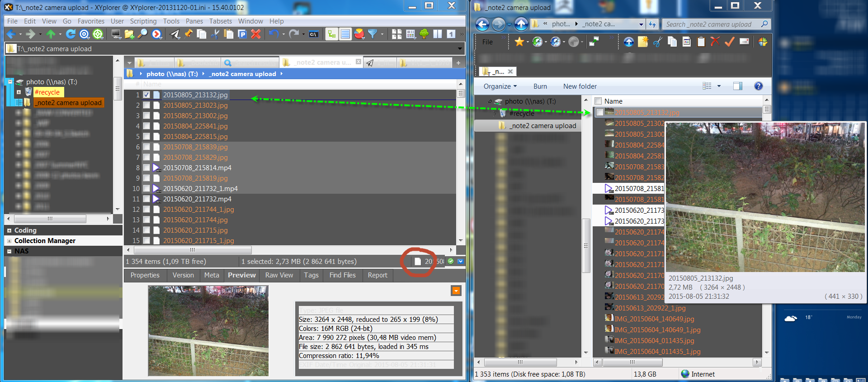Open the Organize dropdown menu
The width and height of the screenshot is (868, 382).
[500, 86]
